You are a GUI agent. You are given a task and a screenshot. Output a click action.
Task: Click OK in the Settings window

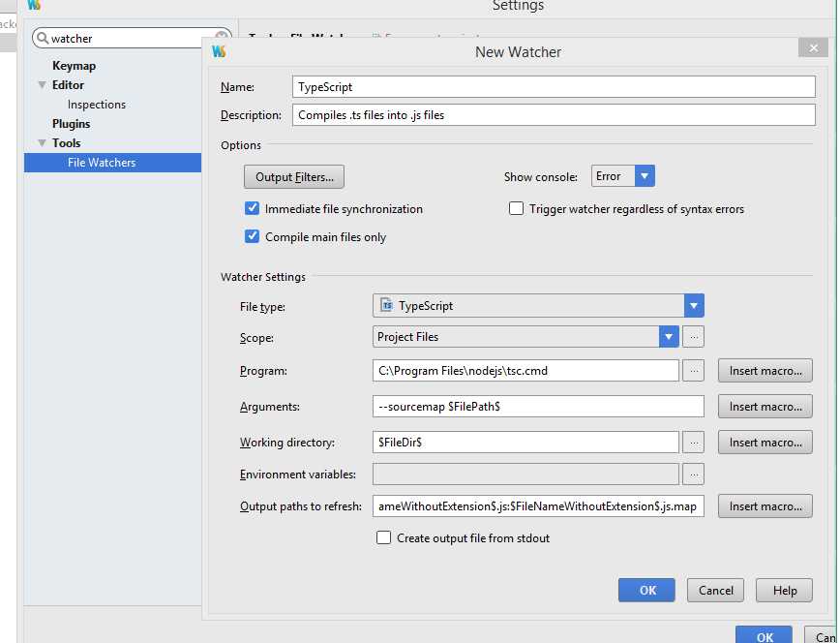(x=764, y=636)
